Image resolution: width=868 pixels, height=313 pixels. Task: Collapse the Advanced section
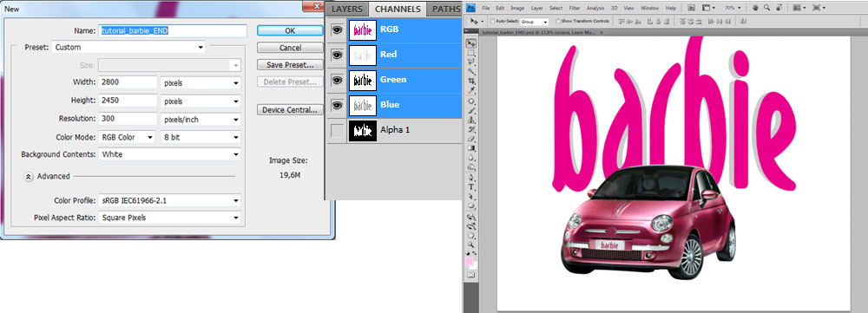(x=29, y=176)
